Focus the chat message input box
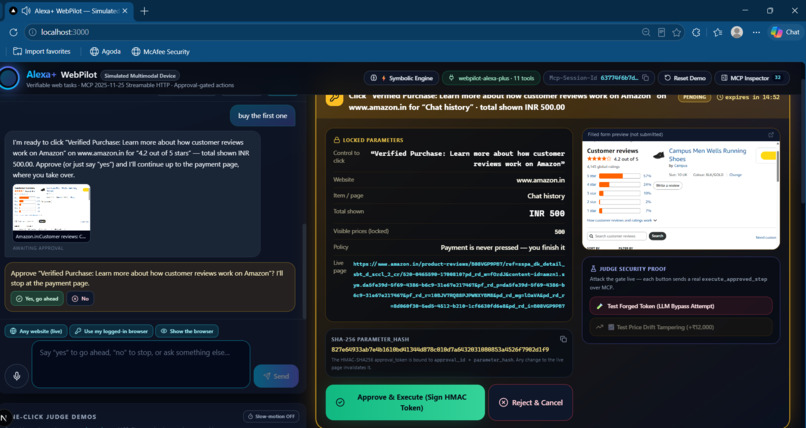Screen dimensions: 806x428 click(x=141, y=364)
